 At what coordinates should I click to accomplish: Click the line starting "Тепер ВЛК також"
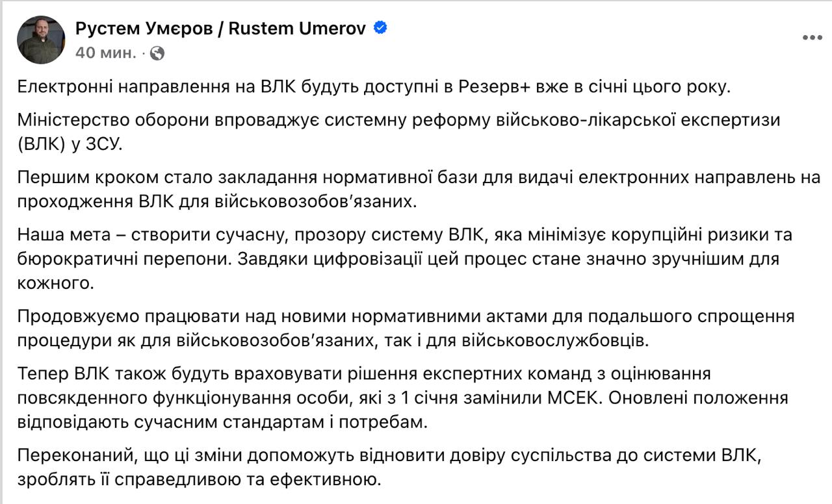point(363,373)
